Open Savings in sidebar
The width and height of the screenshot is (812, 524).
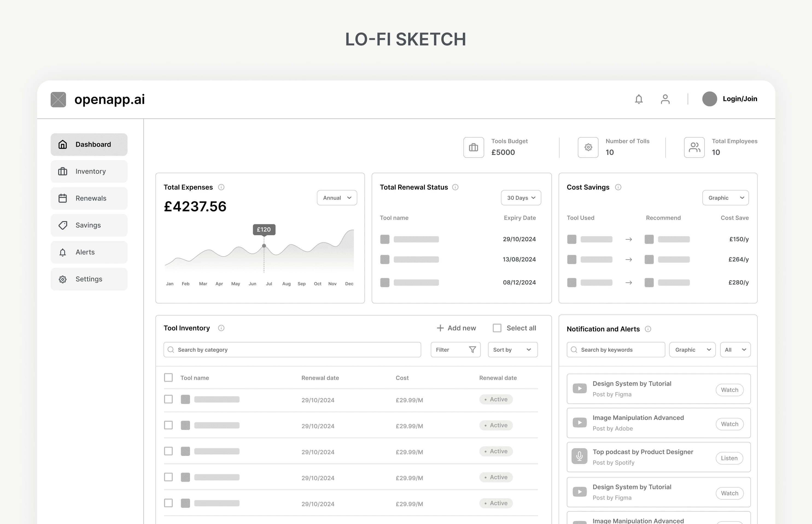coord(89,225)
